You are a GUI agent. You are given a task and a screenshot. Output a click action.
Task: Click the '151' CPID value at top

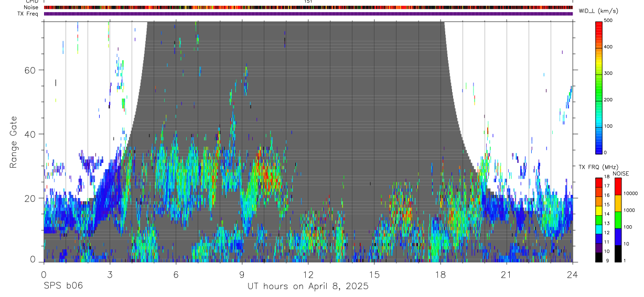point(308,2)
